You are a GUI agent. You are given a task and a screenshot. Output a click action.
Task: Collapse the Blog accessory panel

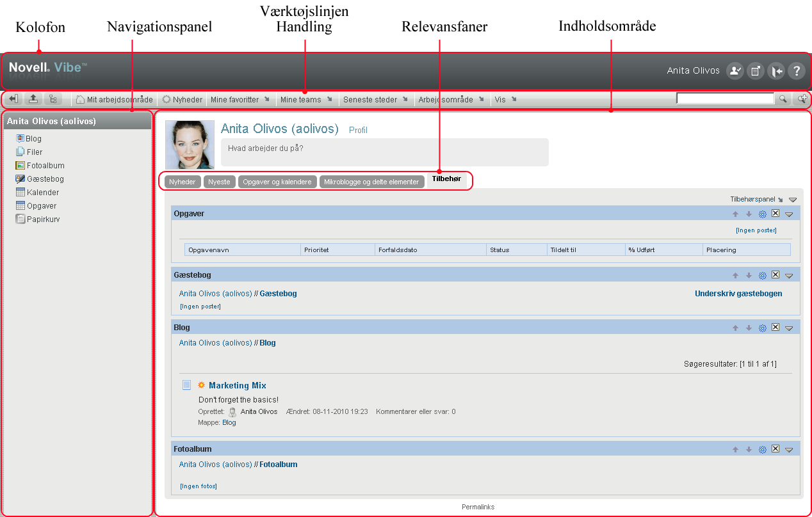789,329
